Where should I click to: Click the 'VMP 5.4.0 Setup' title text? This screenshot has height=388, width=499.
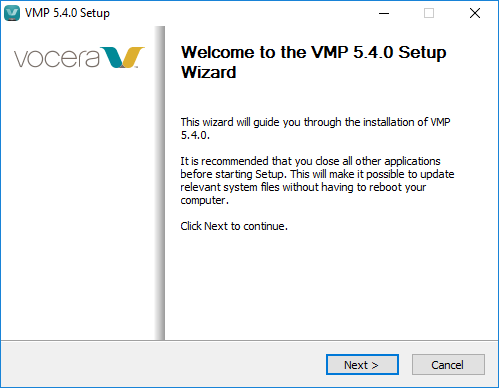point(67,13)
